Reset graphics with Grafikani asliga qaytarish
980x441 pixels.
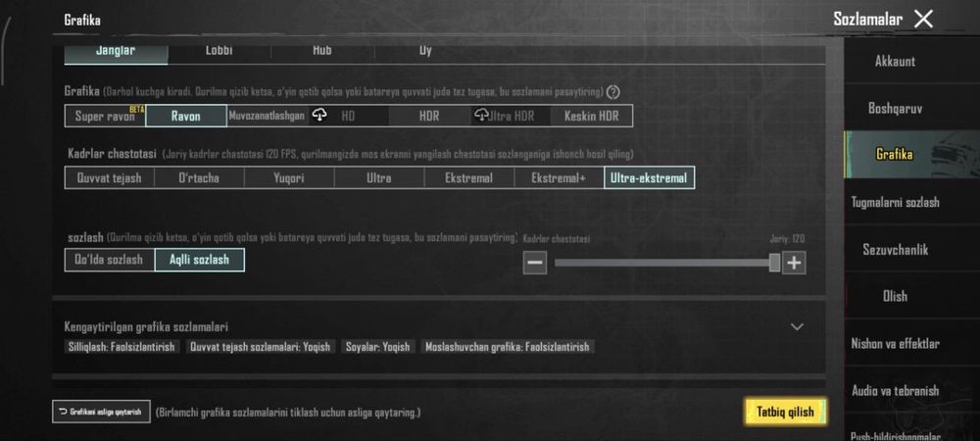pyautogui.click(x=101, y=412)
